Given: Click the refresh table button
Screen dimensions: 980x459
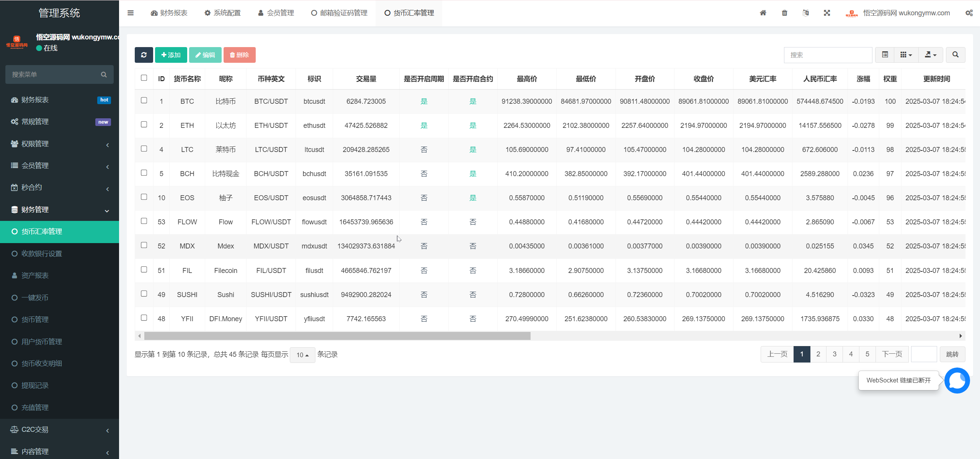Looking at the screenshot, I should click(x=144, y=55).
